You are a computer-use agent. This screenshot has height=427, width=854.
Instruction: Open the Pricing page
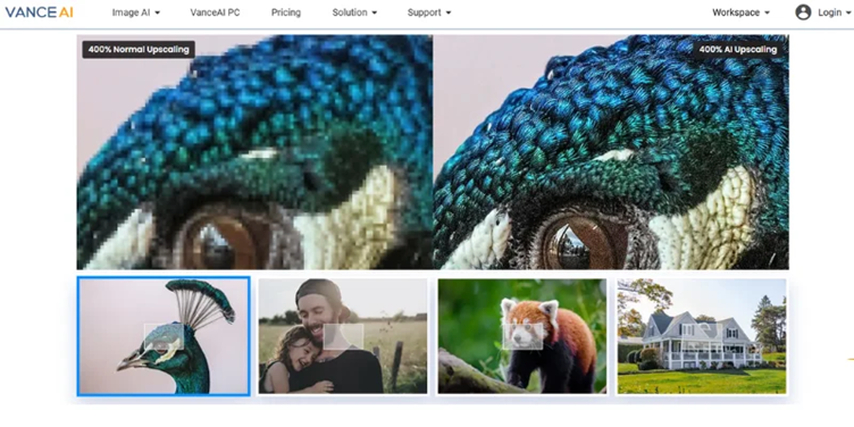[x=286, y=13]
